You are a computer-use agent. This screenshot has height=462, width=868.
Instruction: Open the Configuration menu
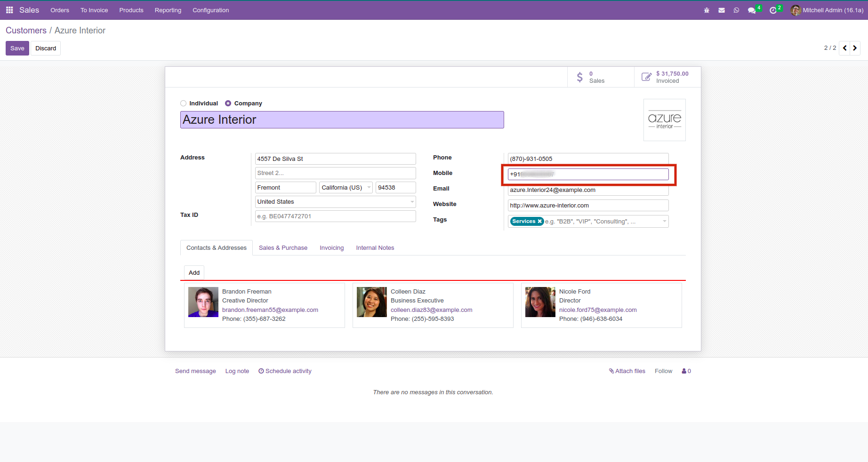coord(211,10)
